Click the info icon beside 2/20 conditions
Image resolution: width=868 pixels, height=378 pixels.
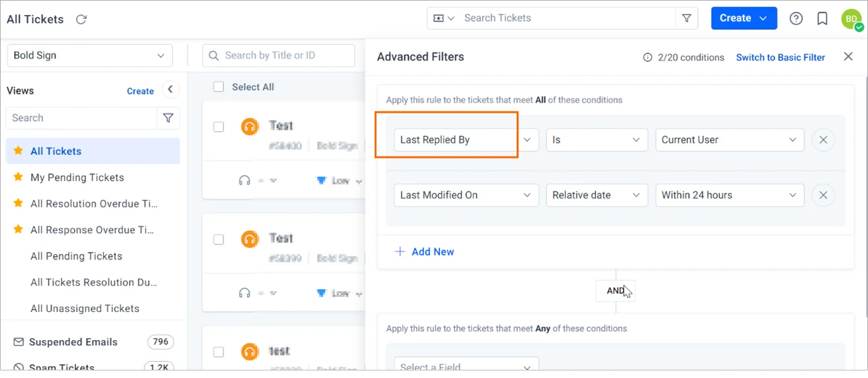point(647,57)
